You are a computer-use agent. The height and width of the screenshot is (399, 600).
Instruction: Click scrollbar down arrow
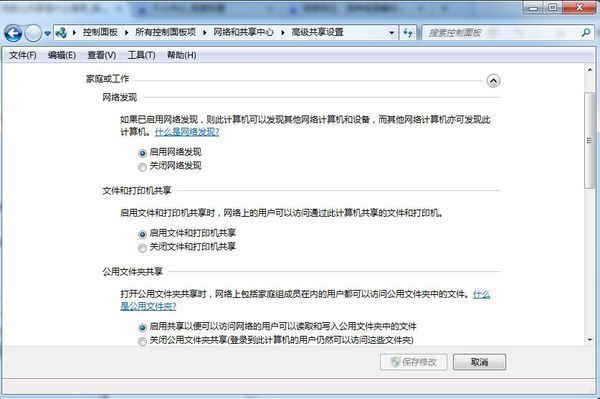590,339
